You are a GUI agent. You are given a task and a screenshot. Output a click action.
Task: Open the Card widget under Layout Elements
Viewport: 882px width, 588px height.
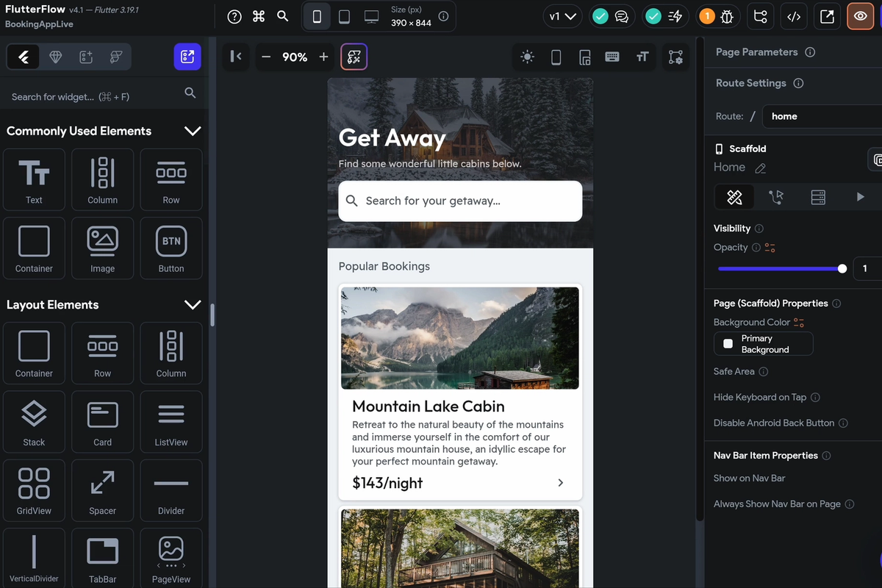click(x=102, y=421)
